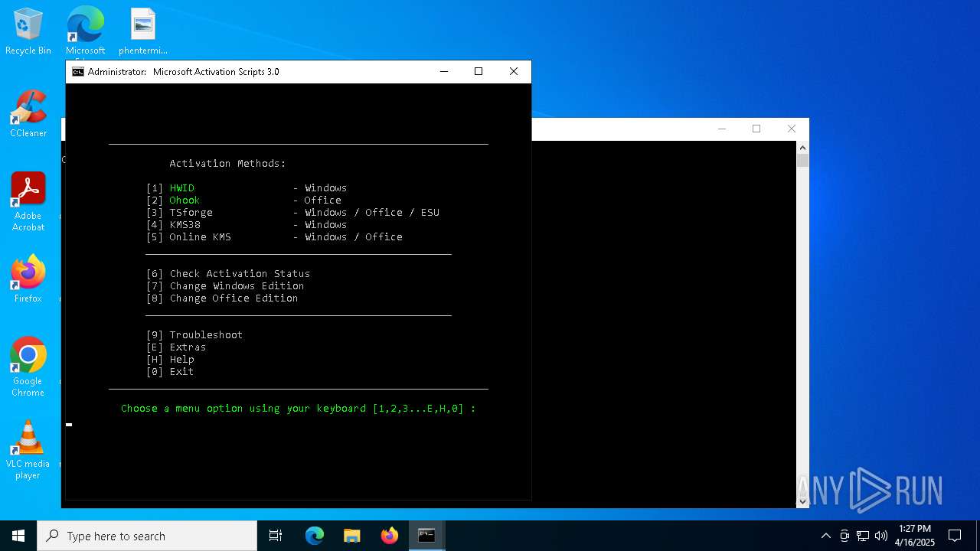Maximize the background console window

tap(756, 129)
